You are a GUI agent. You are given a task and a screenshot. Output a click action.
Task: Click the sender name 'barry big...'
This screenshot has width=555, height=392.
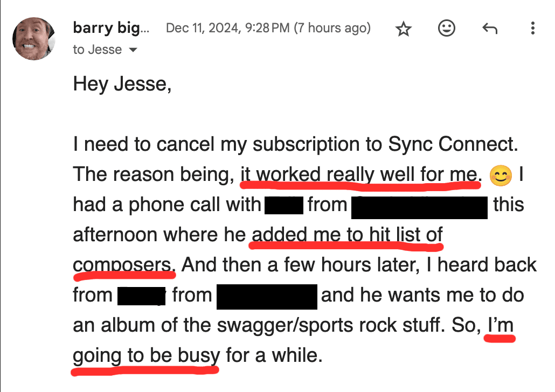tap(111, 27)
